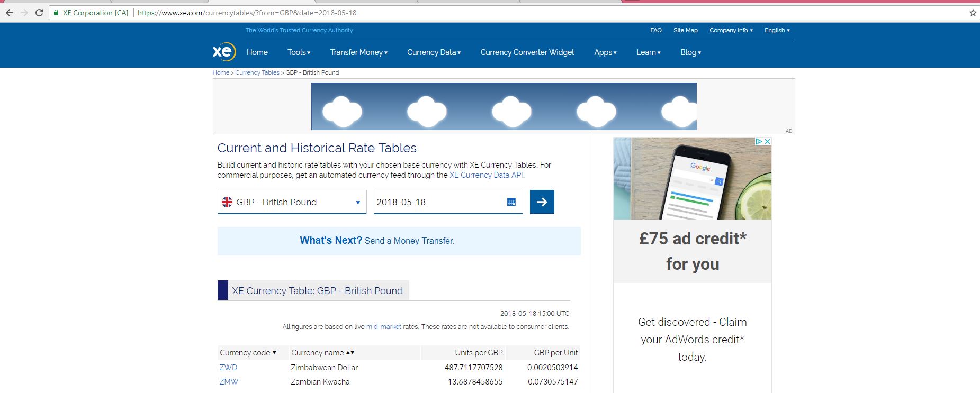
Task: Reload the page with the refresh icon
Action: pyautogui.click(x=39, y=13)
